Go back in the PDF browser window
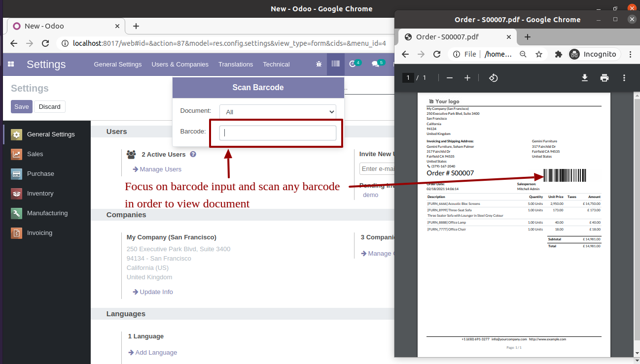 click(405, 54)
